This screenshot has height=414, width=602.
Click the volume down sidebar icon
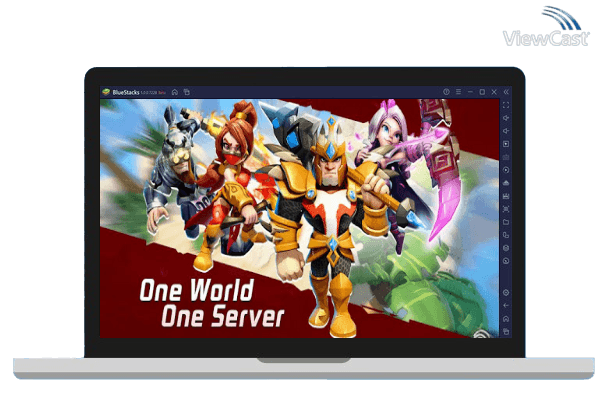click(506, 130)
